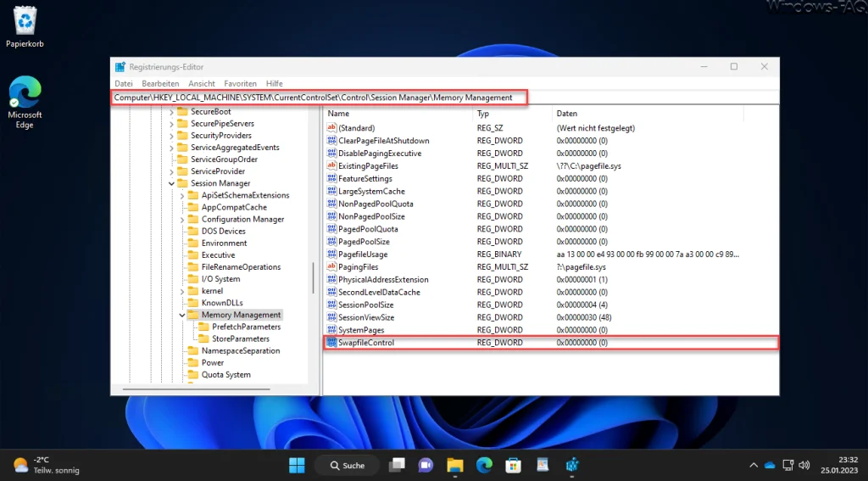This screenshot has width=868, height=481.
Task: Collapse the Session Manager node
Action: tap(171, 183)
